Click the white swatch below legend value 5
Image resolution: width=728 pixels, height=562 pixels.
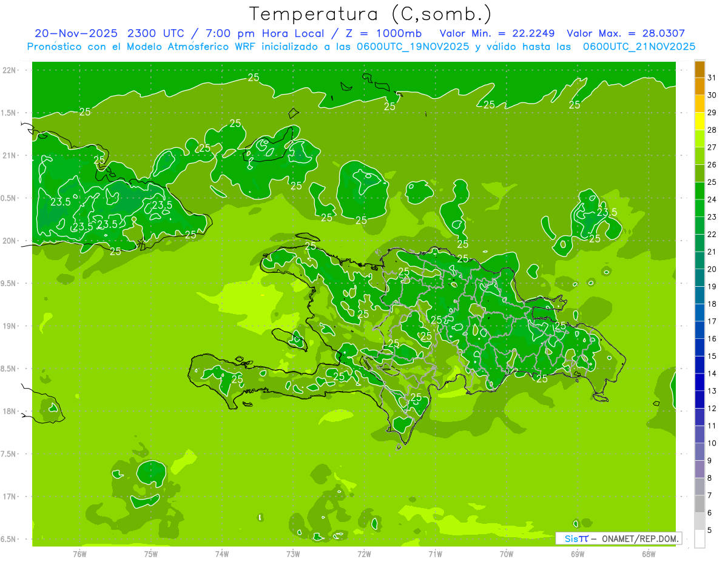699,539
